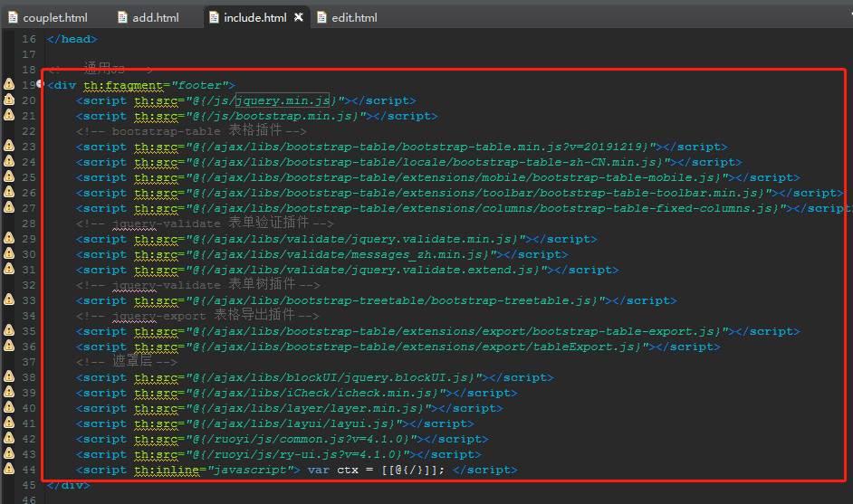Viewport: 853px width, 504px height.
Task: Click line number 22 in the gutter
Action: pyautogui.click(x=29, y=131)
